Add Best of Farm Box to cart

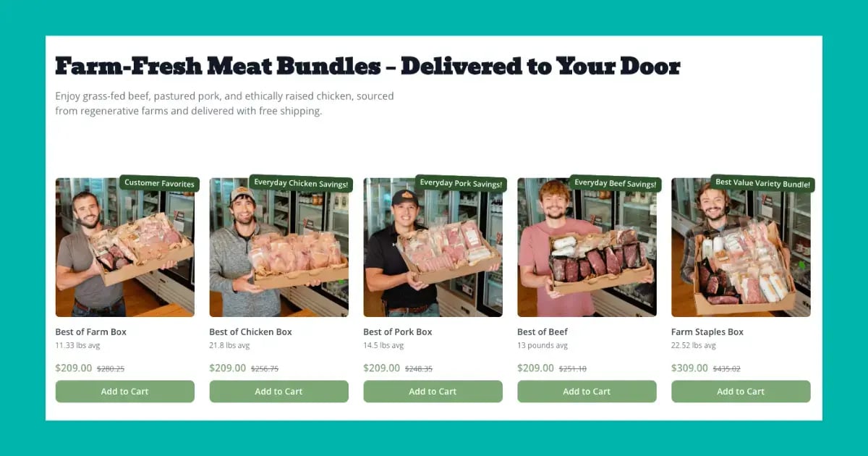(x=124, y=392)
